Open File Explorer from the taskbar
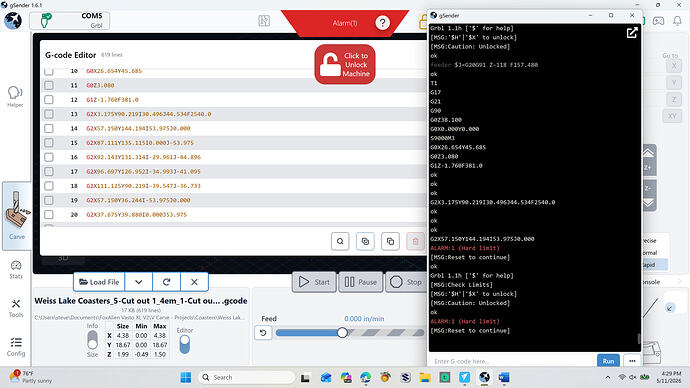The height and width of the screenshot is (388, 690). [x=425, y=377]
